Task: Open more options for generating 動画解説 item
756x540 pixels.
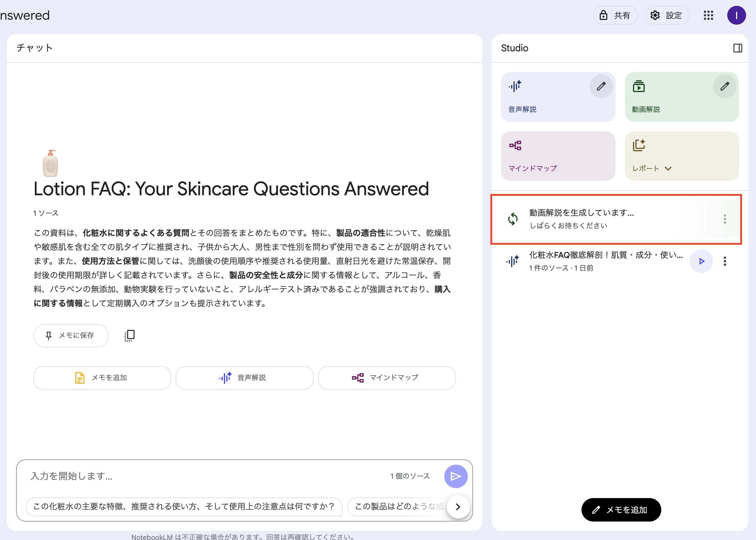Action: tap(725, 219)
